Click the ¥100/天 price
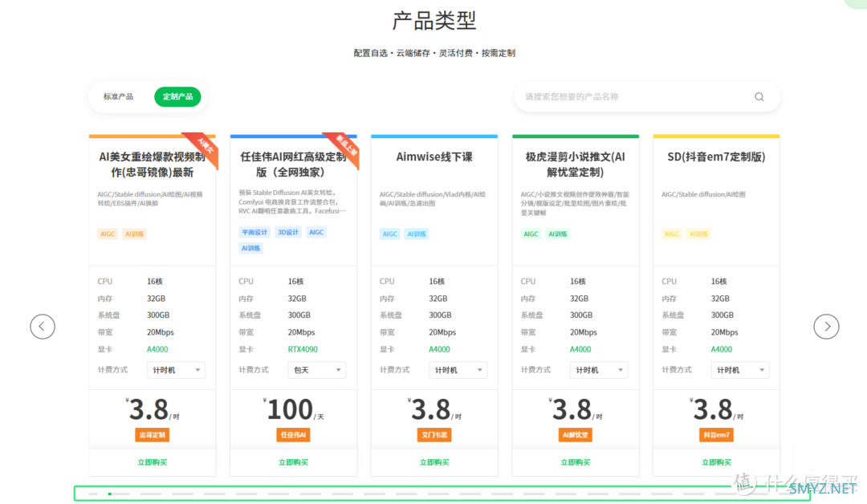Screen dimensions: 867x504 click(293, 410)
